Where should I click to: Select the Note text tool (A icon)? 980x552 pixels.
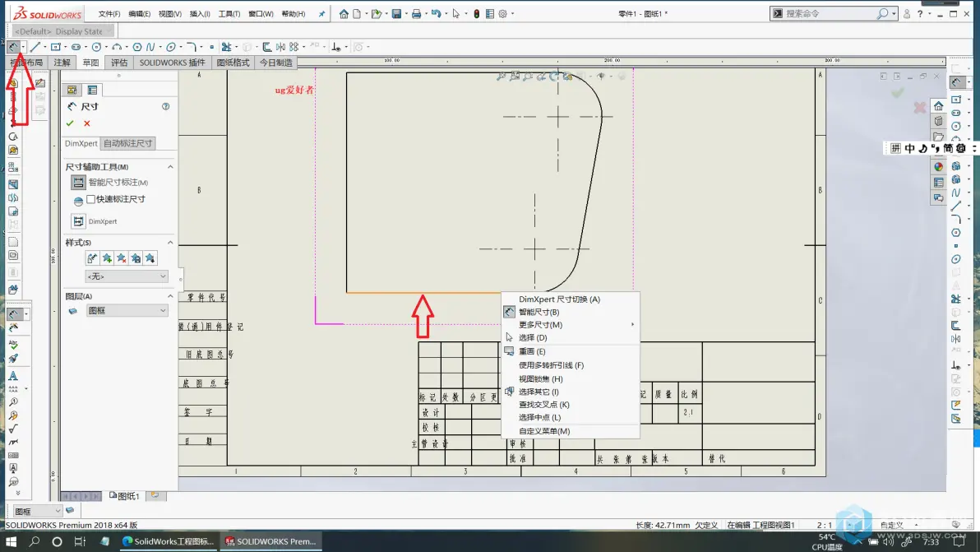pyautogui.click(x=13, y=376)
